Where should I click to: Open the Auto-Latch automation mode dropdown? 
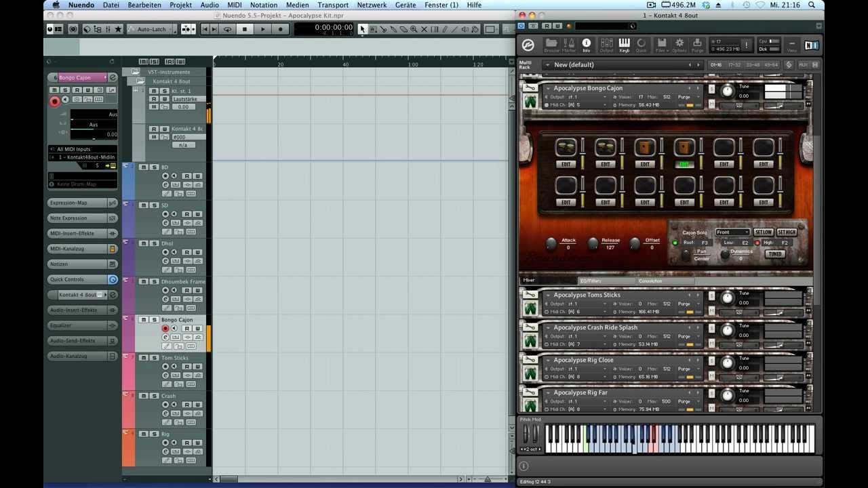point(153,29)
